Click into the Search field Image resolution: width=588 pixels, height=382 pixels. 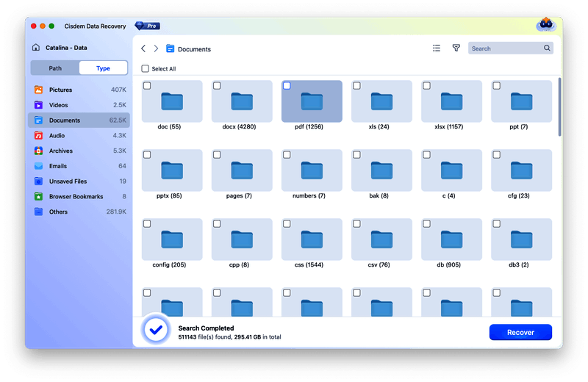point(507,48)
